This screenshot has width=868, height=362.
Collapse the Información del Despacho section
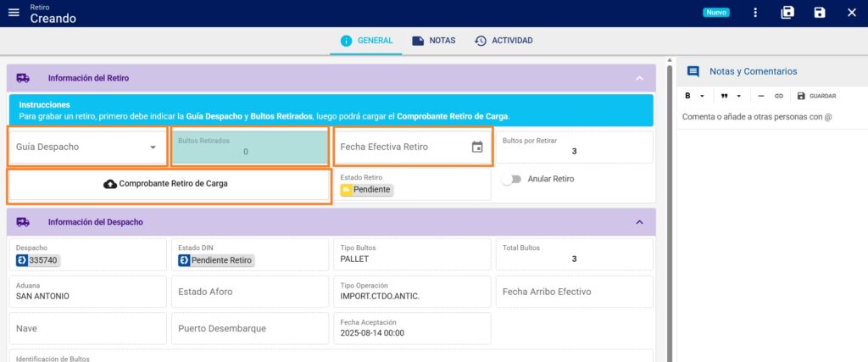(640, 222)
